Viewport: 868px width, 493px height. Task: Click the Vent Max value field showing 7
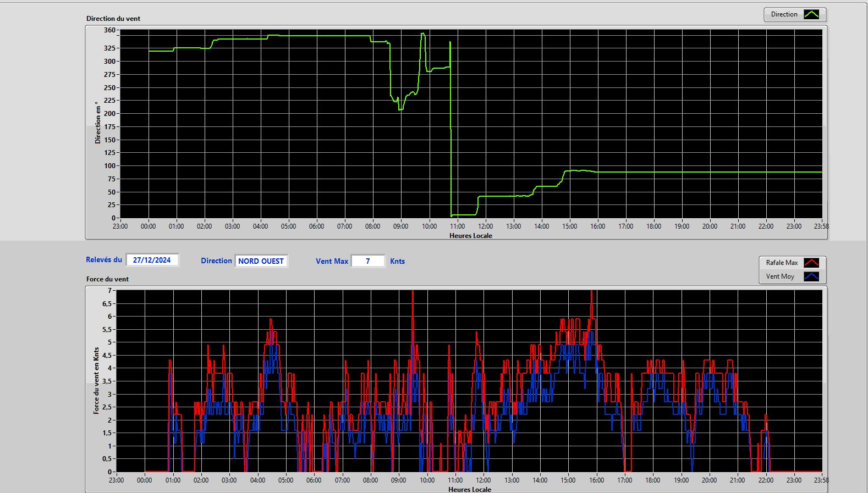point(368,261)
